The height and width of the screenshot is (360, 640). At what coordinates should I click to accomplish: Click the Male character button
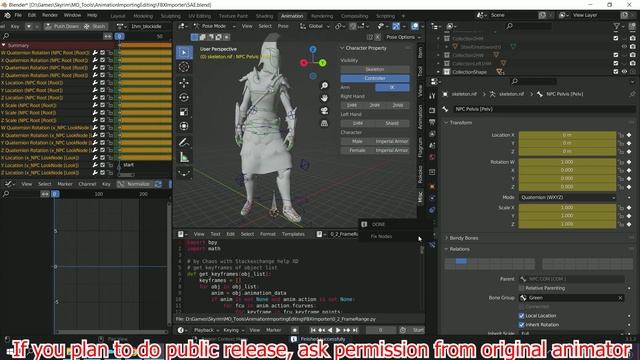pyautogui.click(x=357, y=141)
